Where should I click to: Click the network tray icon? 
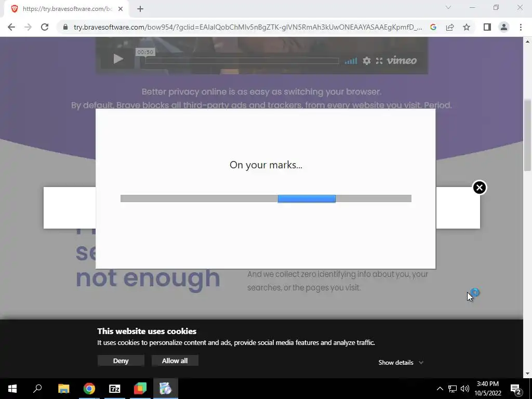tap(453, 389)
